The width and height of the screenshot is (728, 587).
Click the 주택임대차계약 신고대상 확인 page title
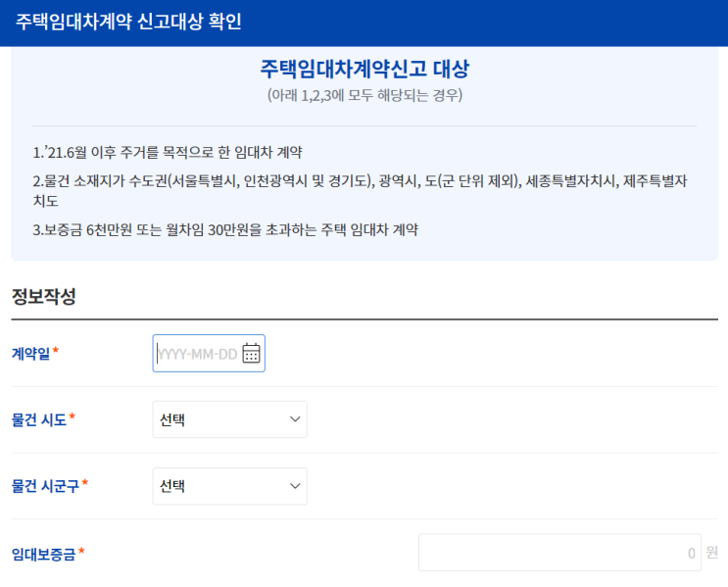[128, 22]
